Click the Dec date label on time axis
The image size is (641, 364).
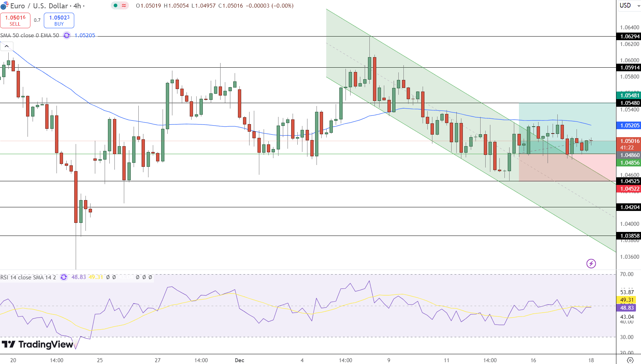[x=239, y=360]
